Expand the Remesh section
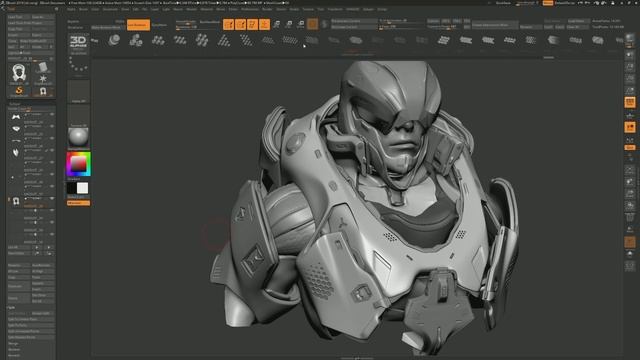The height and width of the screenshot is (360, 640). click(14, 355)
